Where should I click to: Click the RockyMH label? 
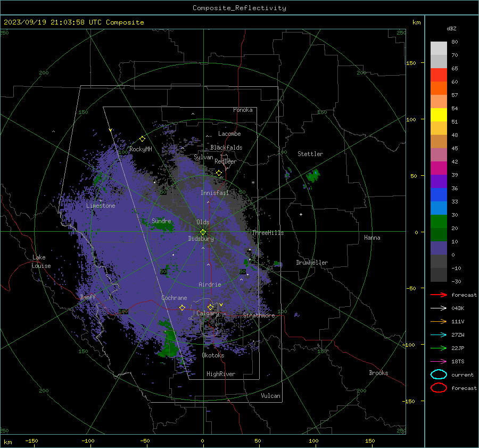[x=141, y=149]
